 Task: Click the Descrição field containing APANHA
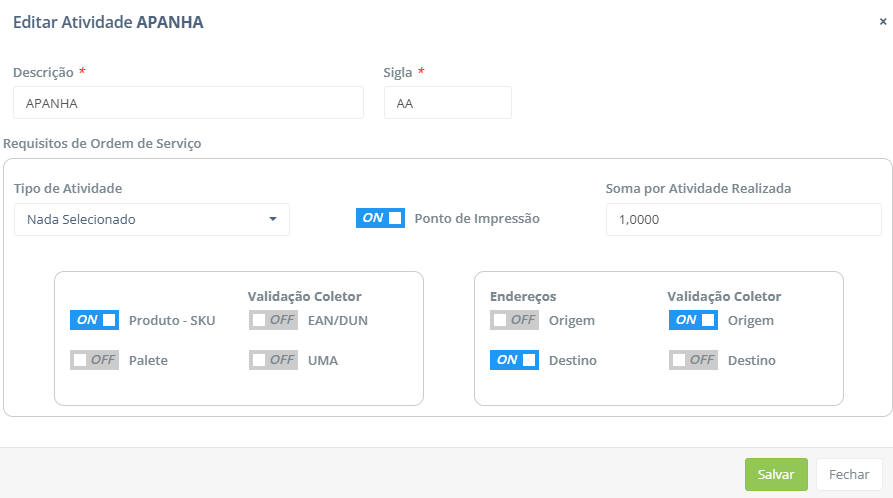click(188, 103)
